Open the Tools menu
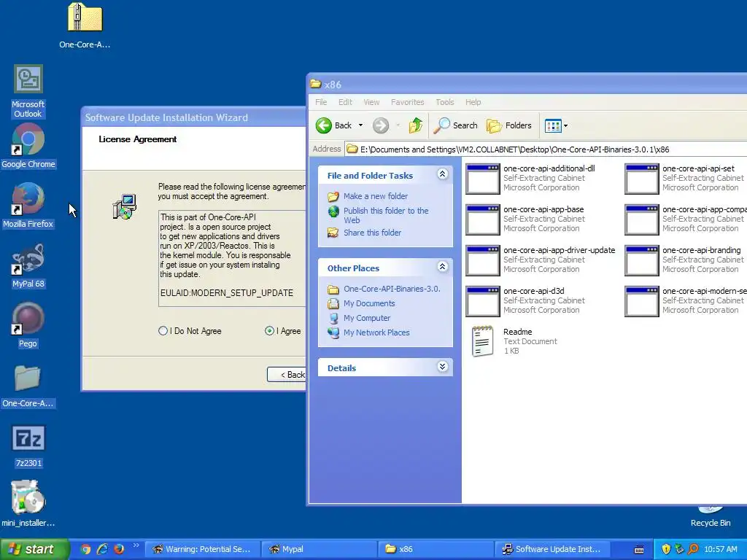The image size is (747, 560). point(445,102)
